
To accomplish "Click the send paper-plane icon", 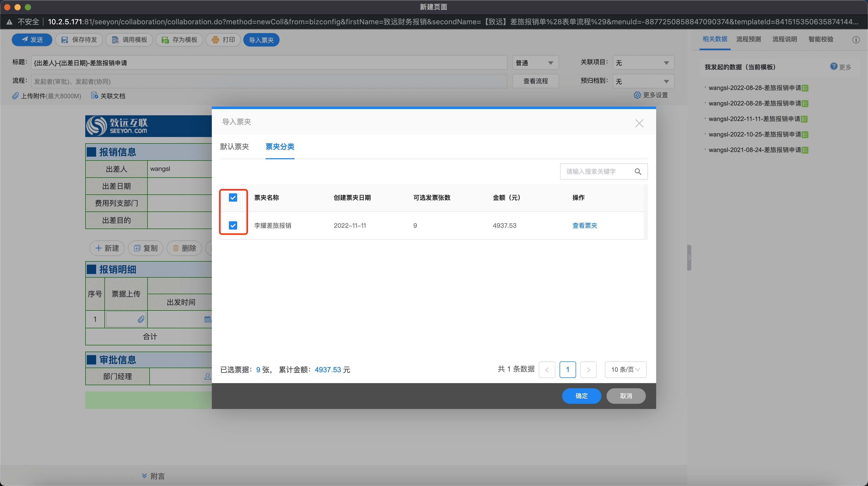I will pyautogui.click(x=25, y=40).
